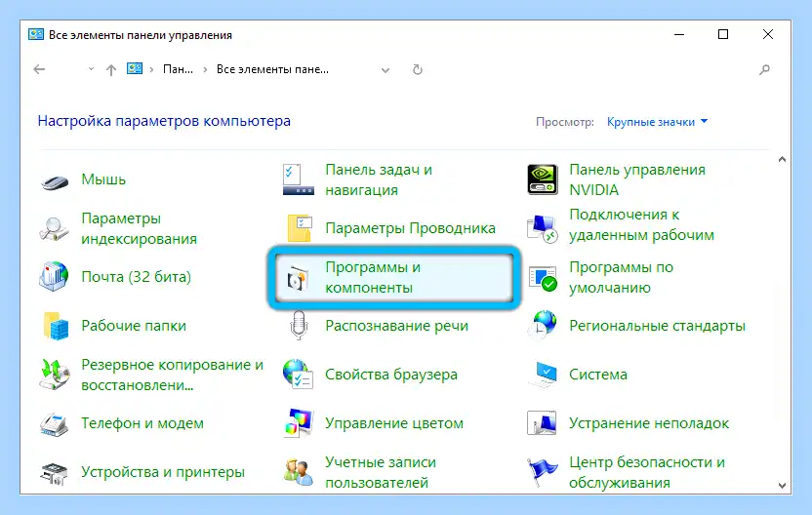Viewport: 812px width, 515px height.
Task: Open 'Программы и компоненты' link
Action: (x=373, y=277)
